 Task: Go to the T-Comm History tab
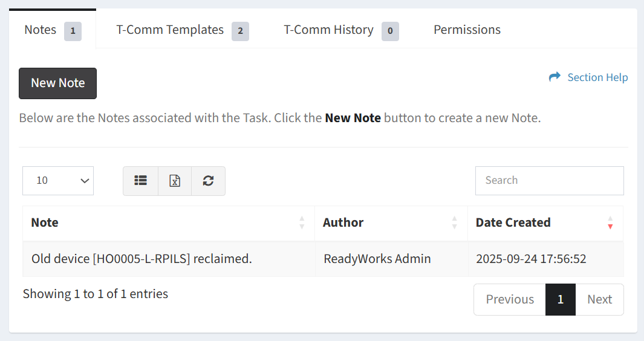[328, 30]
